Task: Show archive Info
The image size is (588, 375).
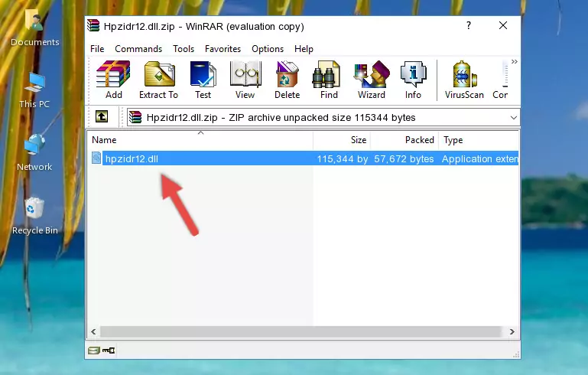Action: pos(413,80)
